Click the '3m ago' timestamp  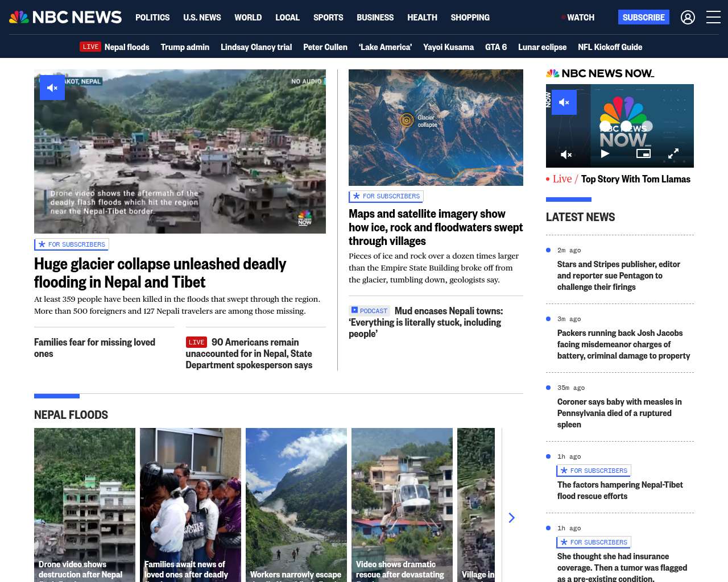569,319
